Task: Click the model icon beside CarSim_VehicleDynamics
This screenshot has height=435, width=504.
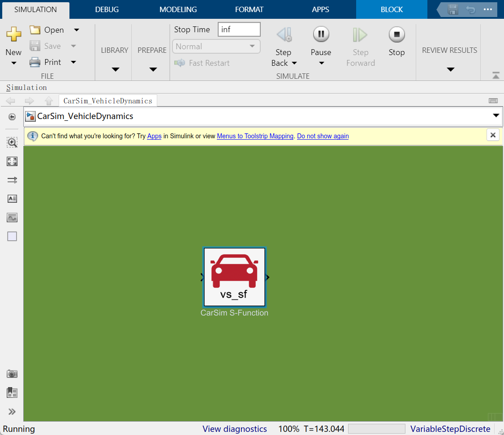Action: [x=30, y=116]
